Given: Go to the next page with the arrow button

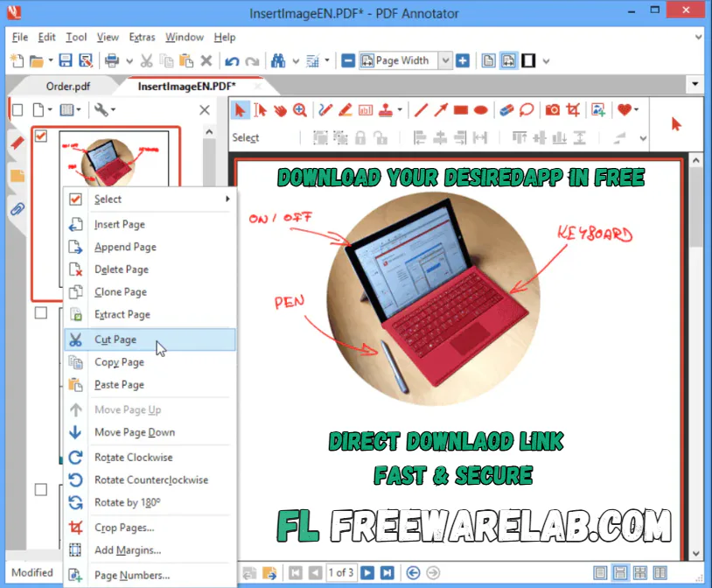Looking at the screenshot, I should [370, 572].
